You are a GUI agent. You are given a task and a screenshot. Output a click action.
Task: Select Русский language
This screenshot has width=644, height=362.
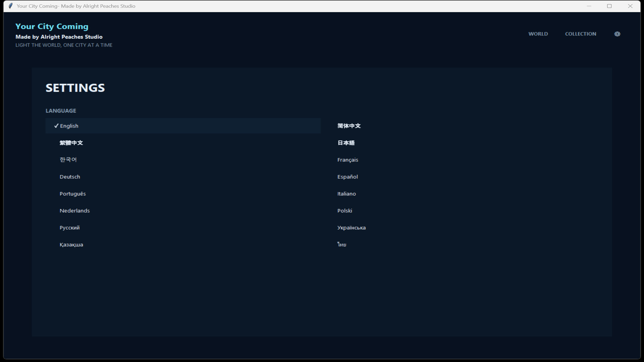[x=69, y=228]
